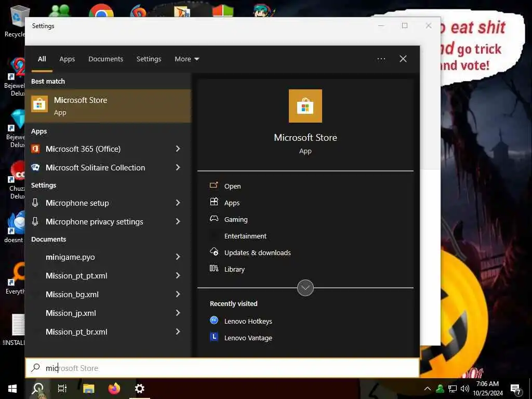Click the Apps grid icon in preview pane
This screenshot has width=532, height=399.
click(x=214, y=202)
